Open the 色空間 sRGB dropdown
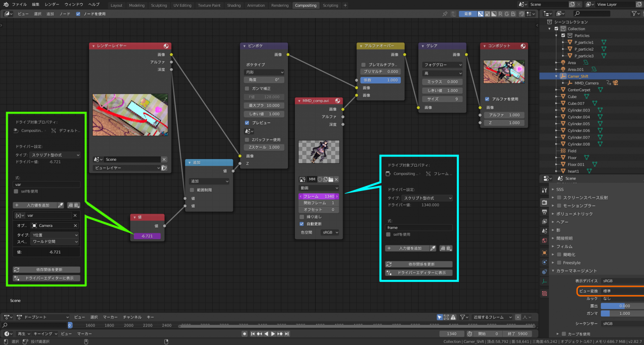Image resolution: width=644 pixels, height=345 pixels. [x=330, y=232]
